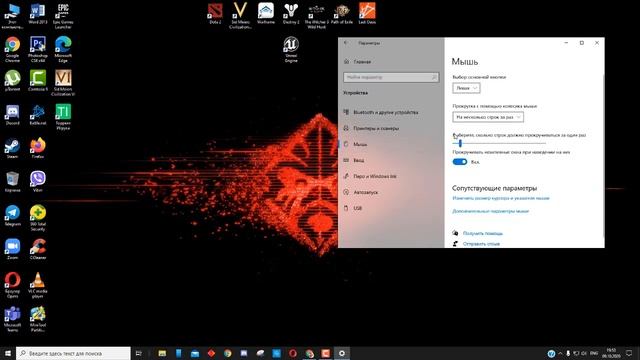Open the Discord desktop shortcut
Screen dimensions: 640x360
[x=12, y=115]
